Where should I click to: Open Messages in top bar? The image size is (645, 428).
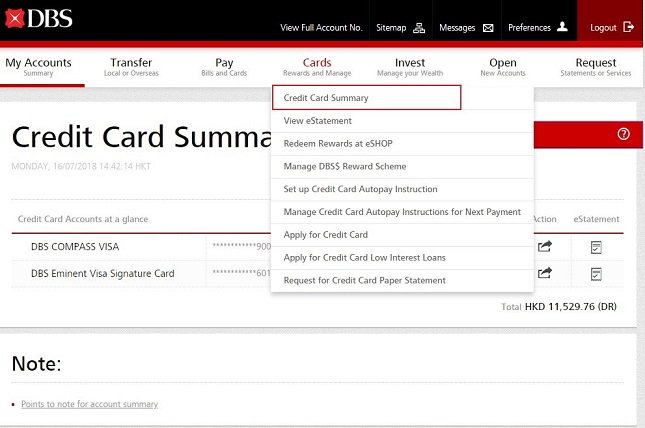click(466, 28)
